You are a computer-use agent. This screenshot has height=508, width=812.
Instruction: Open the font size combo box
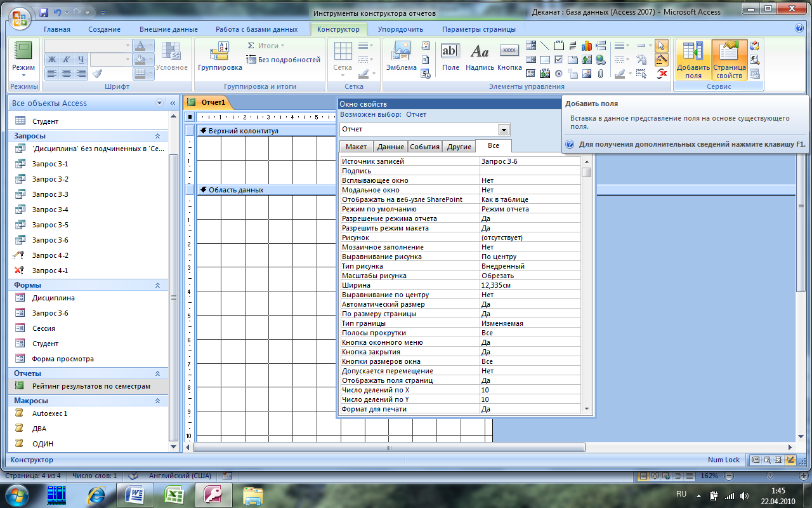(x=126, y=60)
